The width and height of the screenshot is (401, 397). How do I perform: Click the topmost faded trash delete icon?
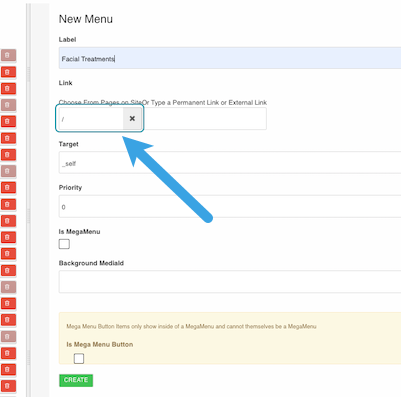click(8, 55)
